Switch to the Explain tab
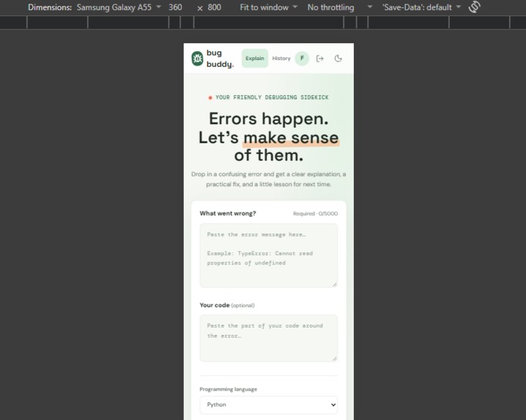Image resolution: width=526 pixels, height=420 pixels. coord(255,59)
